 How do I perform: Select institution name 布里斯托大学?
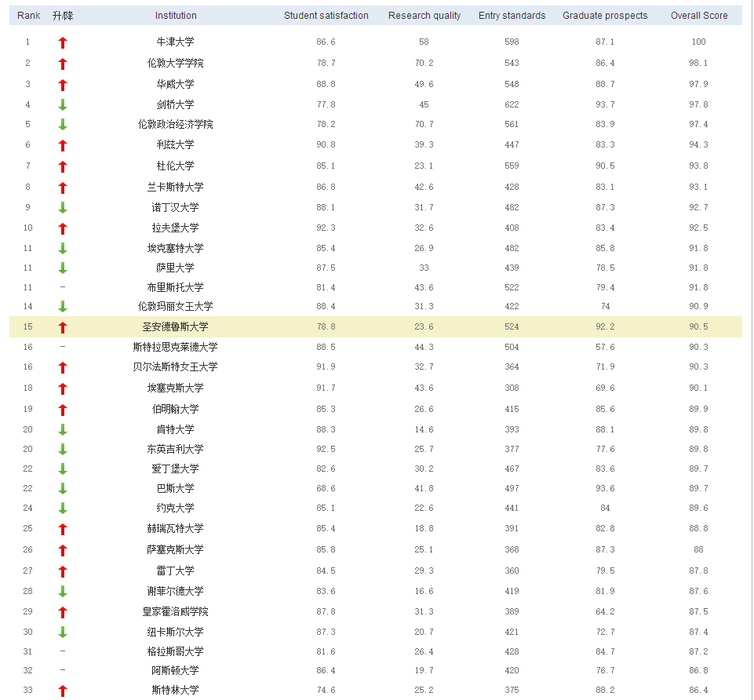[x=176, y=287]
